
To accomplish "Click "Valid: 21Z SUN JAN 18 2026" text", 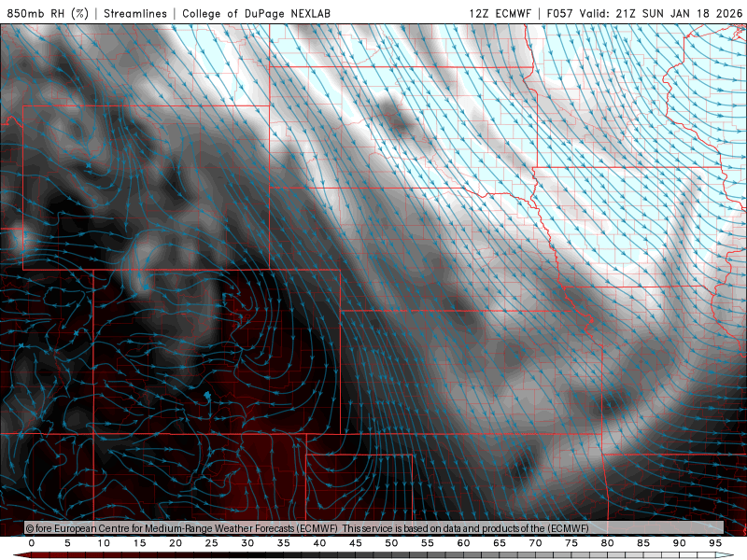I will [x=661, y=13].
